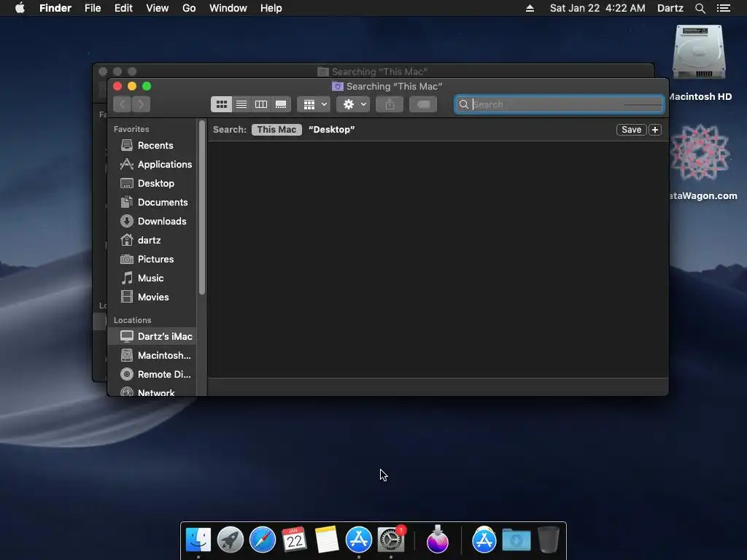Switch to icon view in Finder toolbar
Image resolution: width=747 pixels, height=560 pixels.
[x=222, y=104]
